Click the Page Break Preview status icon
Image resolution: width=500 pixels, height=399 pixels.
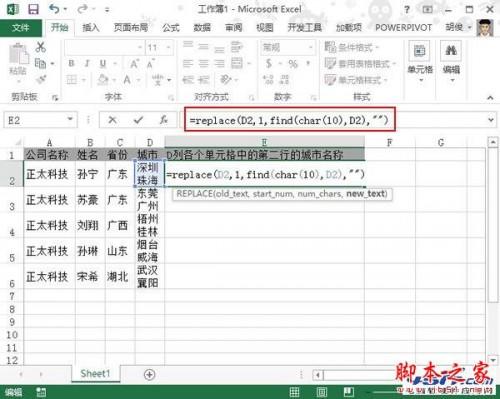click(x=349, y=392)
